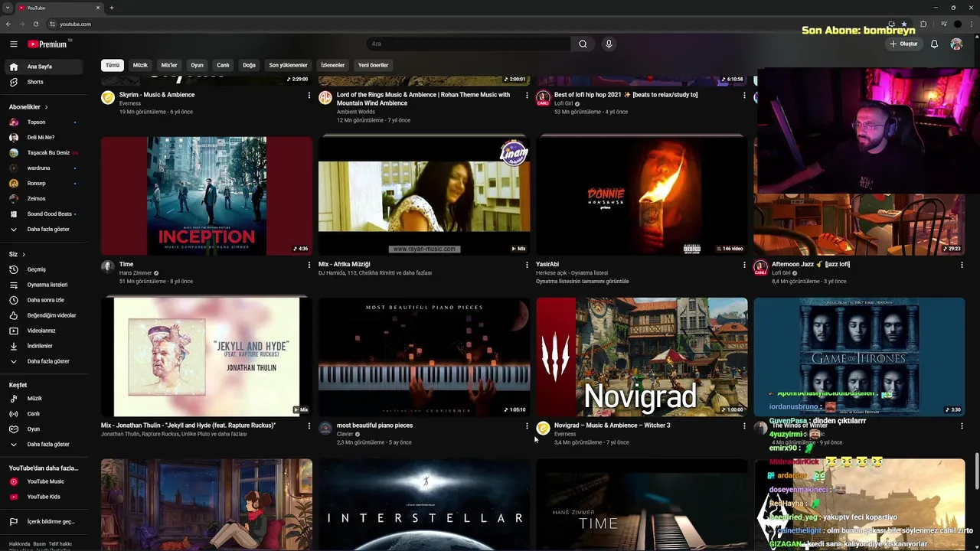Go to Ana Sayfa home
The width and height of the screenshot is (980, 551).
(x=44, y=67)
